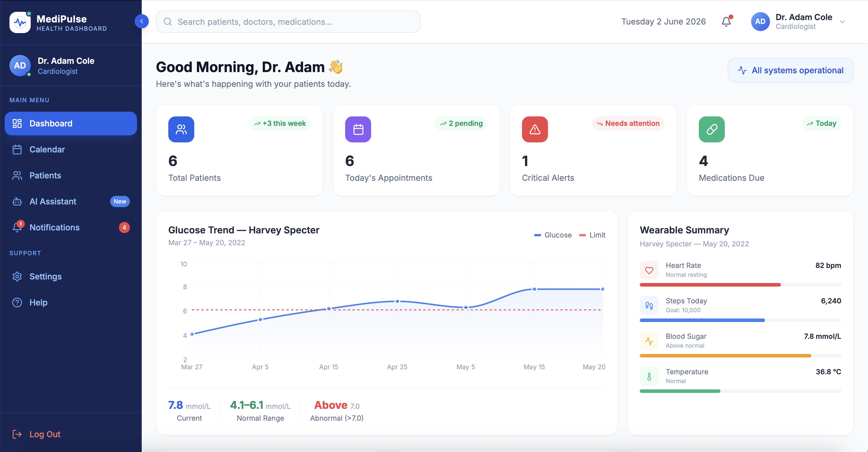Open the notification bell in the top bar
This screenshot has height=452, width=868.
[726, 22]
